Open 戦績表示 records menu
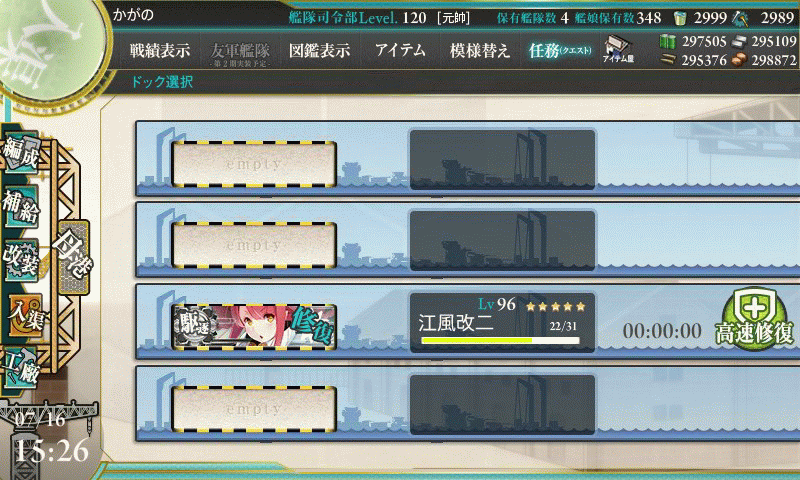 coord(160,51)
